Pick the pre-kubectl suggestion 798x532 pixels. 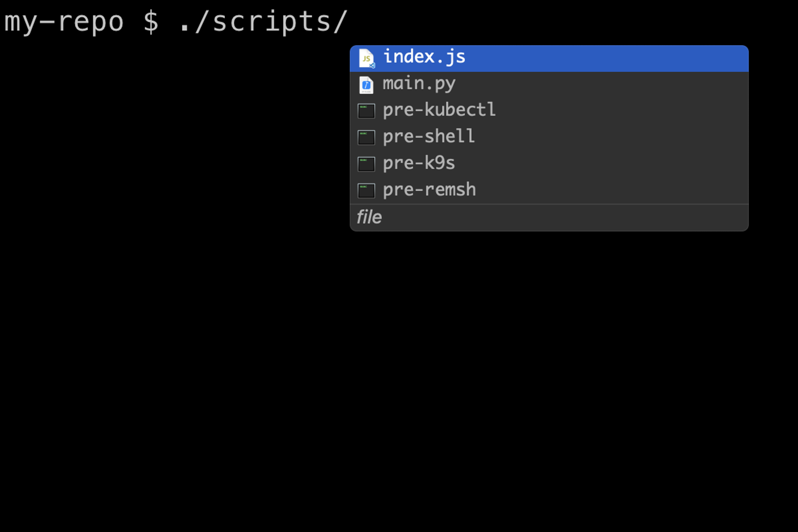(549, 111)
